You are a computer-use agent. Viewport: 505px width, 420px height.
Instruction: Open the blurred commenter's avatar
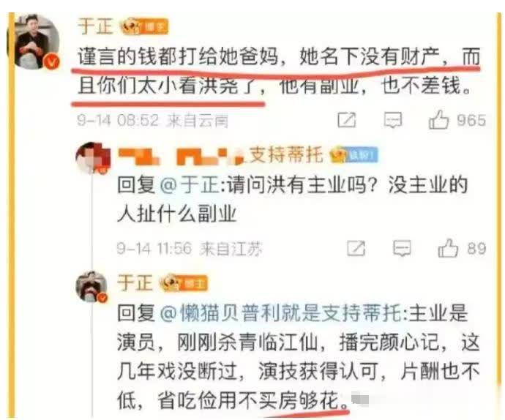point(92,158)
